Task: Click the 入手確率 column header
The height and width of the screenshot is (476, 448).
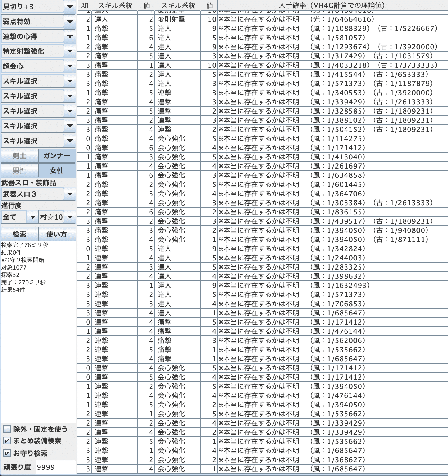Action: click(x=332, y=5)
